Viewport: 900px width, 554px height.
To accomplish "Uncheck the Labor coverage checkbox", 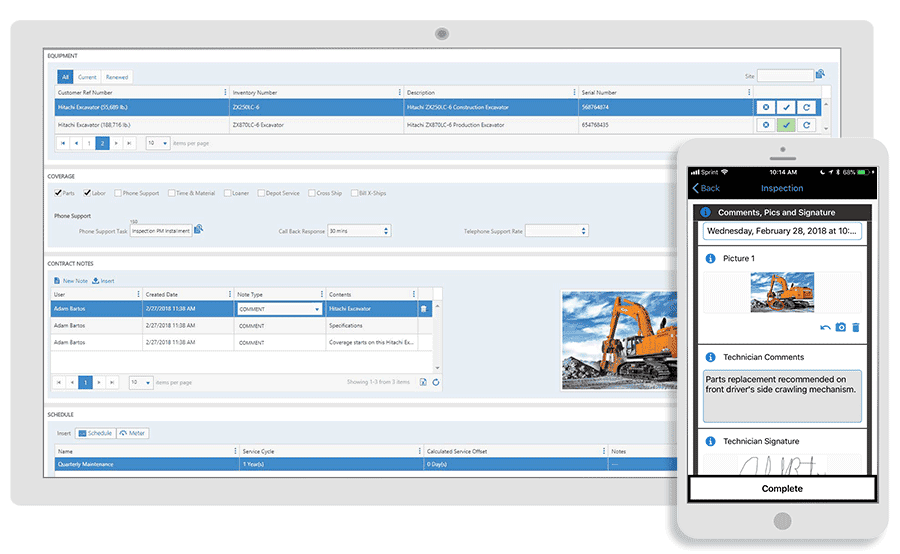I will pos(89,193).
